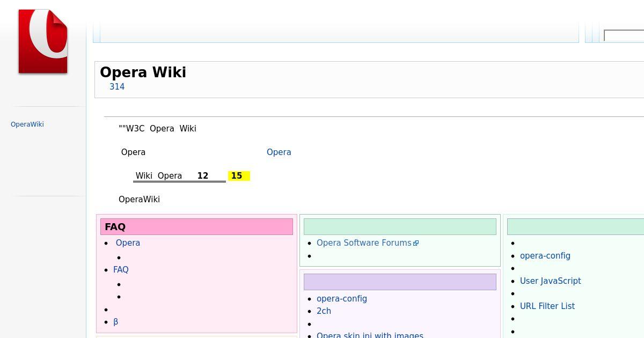Follow the blue Opera link in the intro
This screenshot has width=644, height=338.
pos(279,152)
